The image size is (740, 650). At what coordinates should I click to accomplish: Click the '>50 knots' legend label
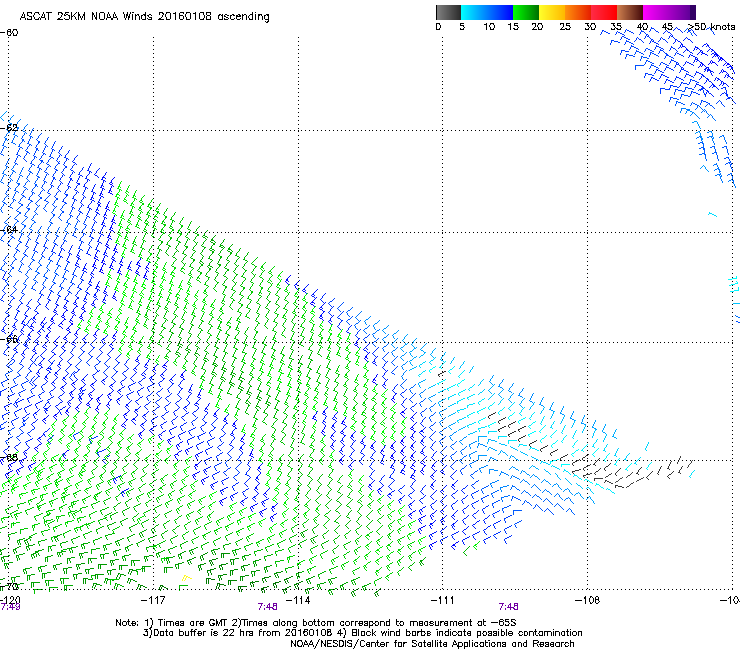point(712,27)
